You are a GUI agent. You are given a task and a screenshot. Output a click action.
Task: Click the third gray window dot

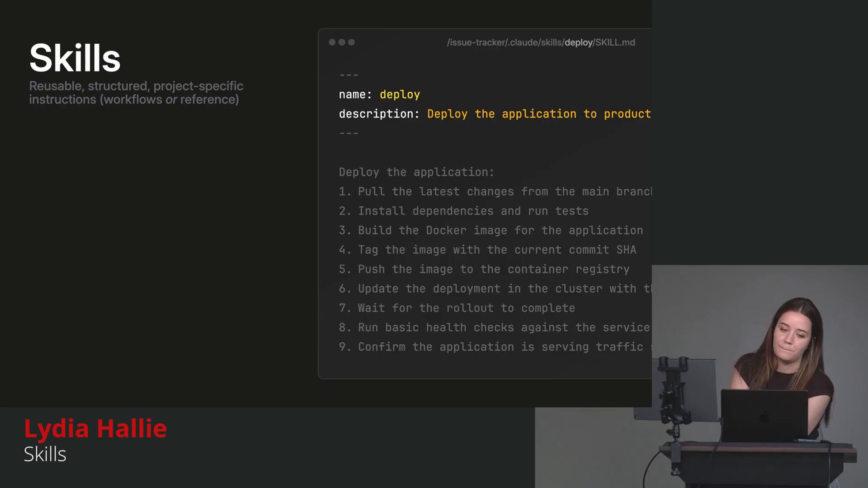351,42
